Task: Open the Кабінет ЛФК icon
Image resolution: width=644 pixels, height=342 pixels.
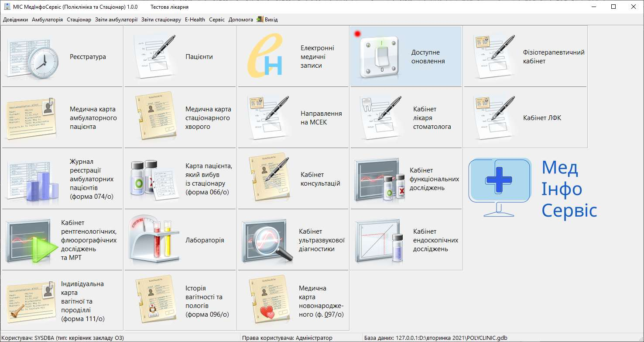Action: click(x=493, y=117)
